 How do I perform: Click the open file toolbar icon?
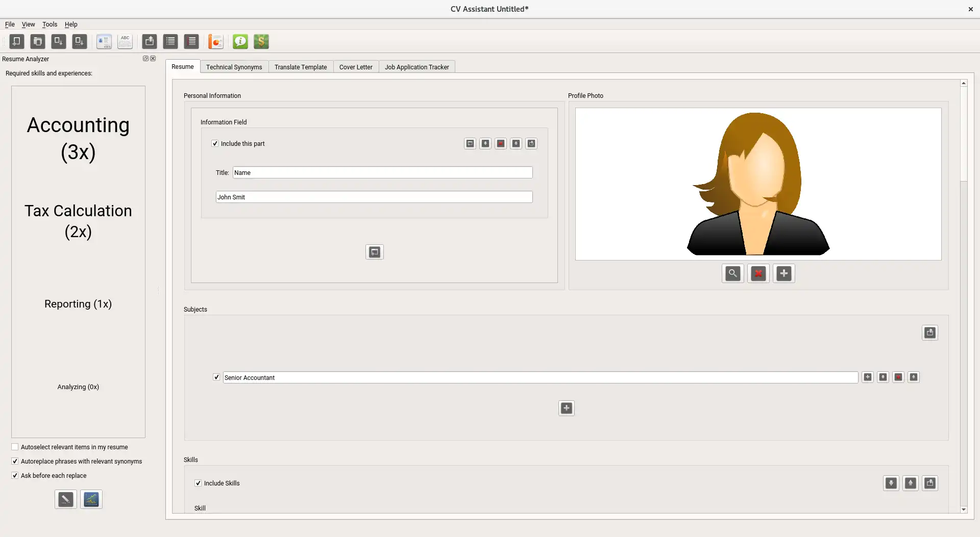38,41
